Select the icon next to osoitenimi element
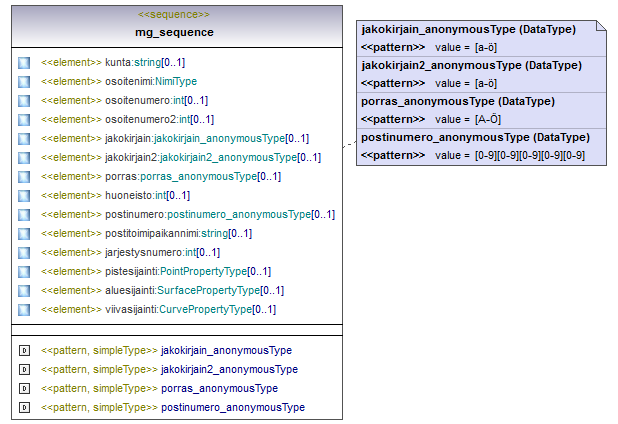 click(x=24, y=82)
